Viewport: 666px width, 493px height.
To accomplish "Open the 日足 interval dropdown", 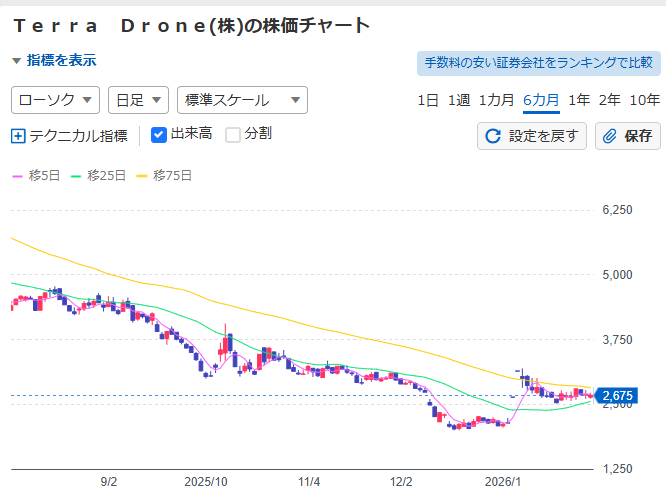I will point(138,100).
